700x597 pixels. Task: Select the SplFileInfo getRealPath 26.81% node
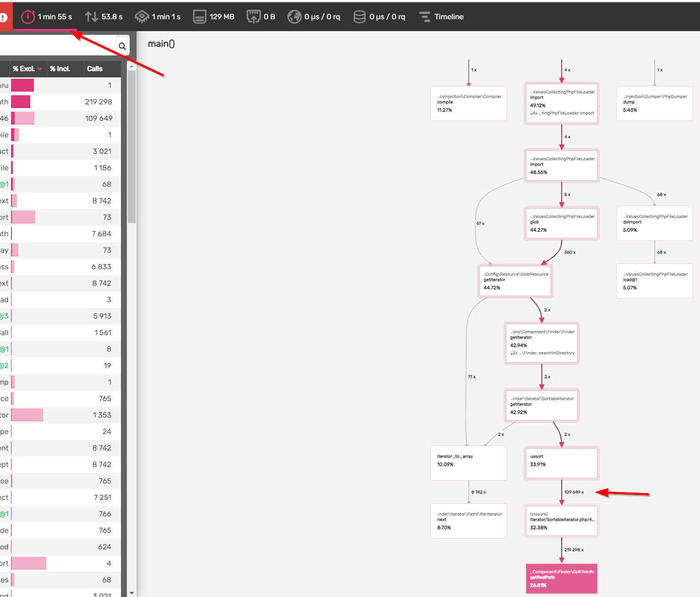click(562, 579)
